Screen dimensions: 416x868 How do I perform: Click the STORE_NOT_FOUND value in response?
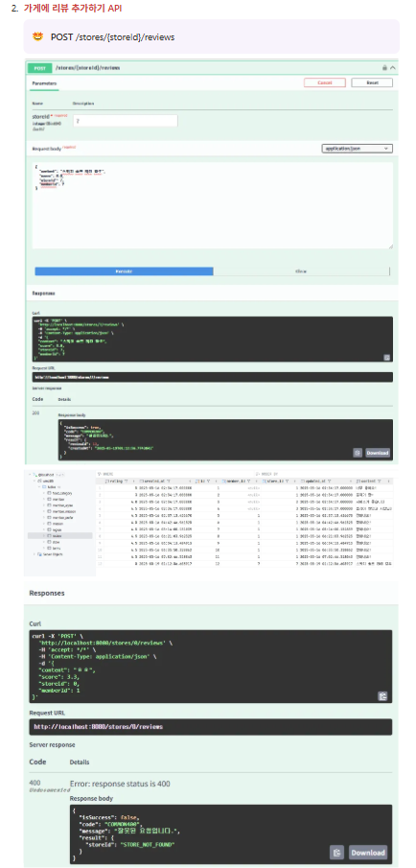click(x=149, y=845)
